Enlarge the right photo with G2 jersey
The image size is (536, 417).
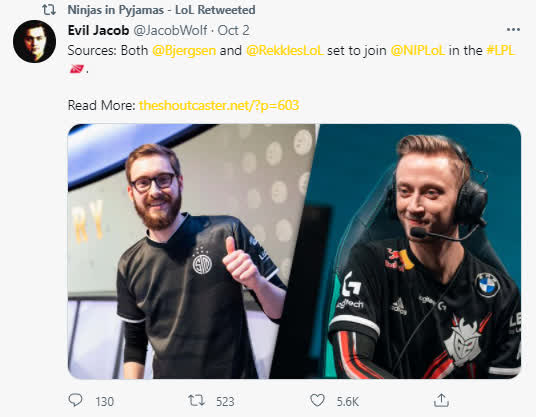[407, 251]
